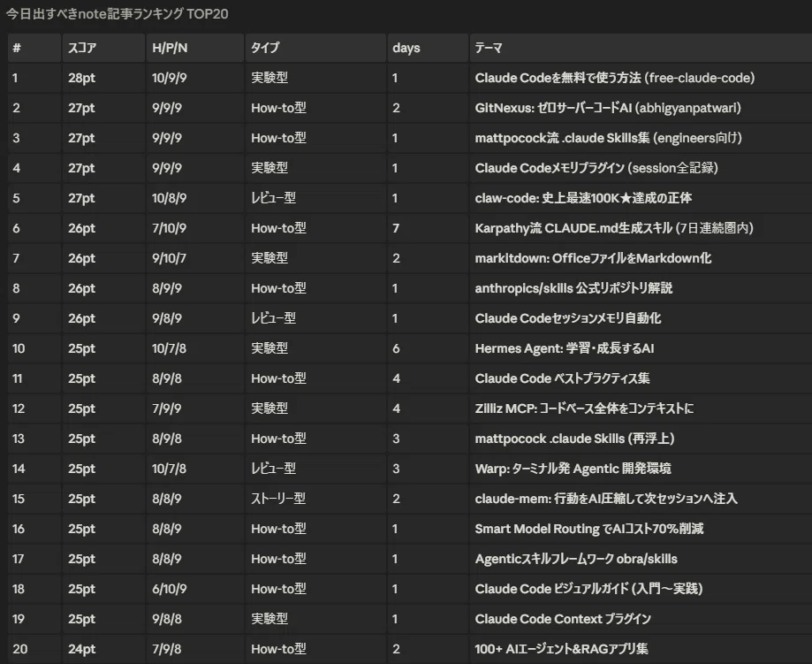Viewport: 812px width, 664px height.
Task: Click レビュー型 type in Warp row
Action: click(315, 469)
